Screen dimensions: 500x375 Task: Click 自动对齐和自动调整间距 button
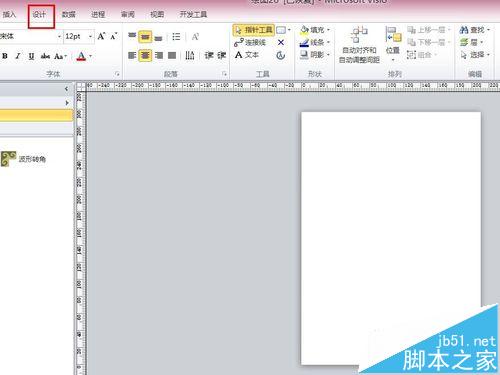pyautogui.click(x=359, y=45)
